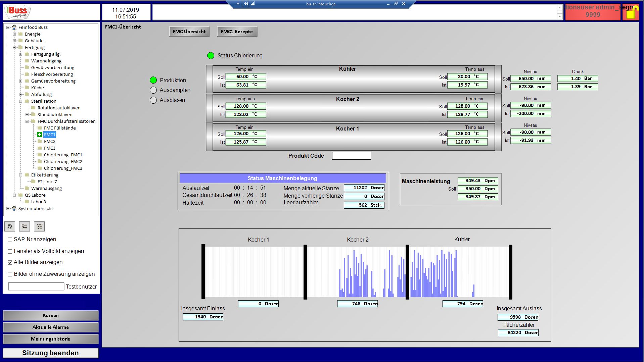Click the yellow padlock login icon
This screenshot has width=644, height=362.
click(x=631, y=13)
